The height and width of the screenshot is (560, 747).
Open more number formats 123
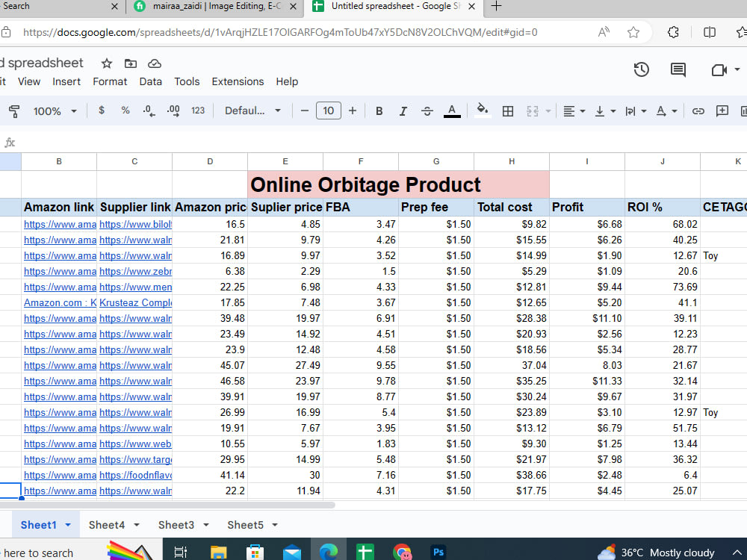198,111
